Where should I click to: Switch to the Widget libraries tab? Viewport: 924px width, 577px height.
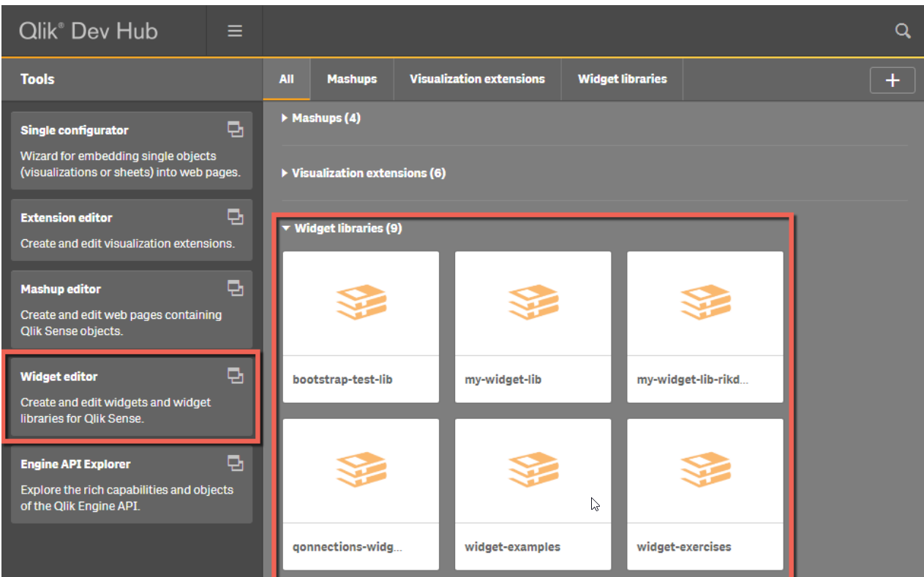tap(622, 79)
